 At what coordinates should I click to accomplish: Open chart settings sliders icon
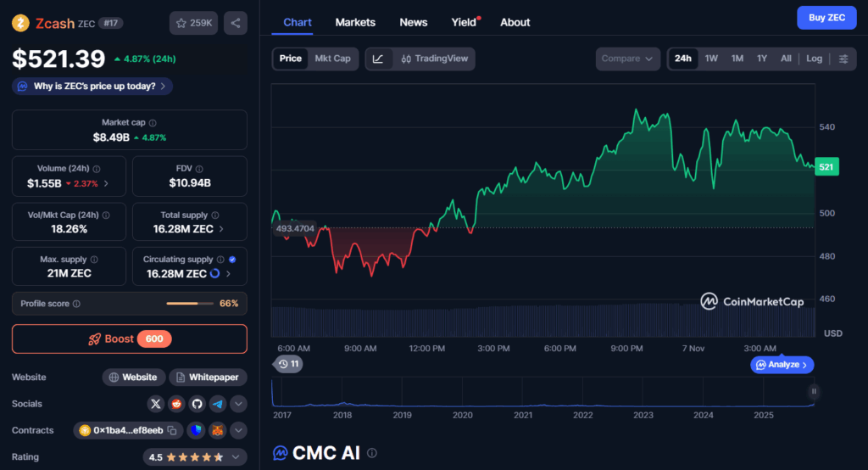843,59
